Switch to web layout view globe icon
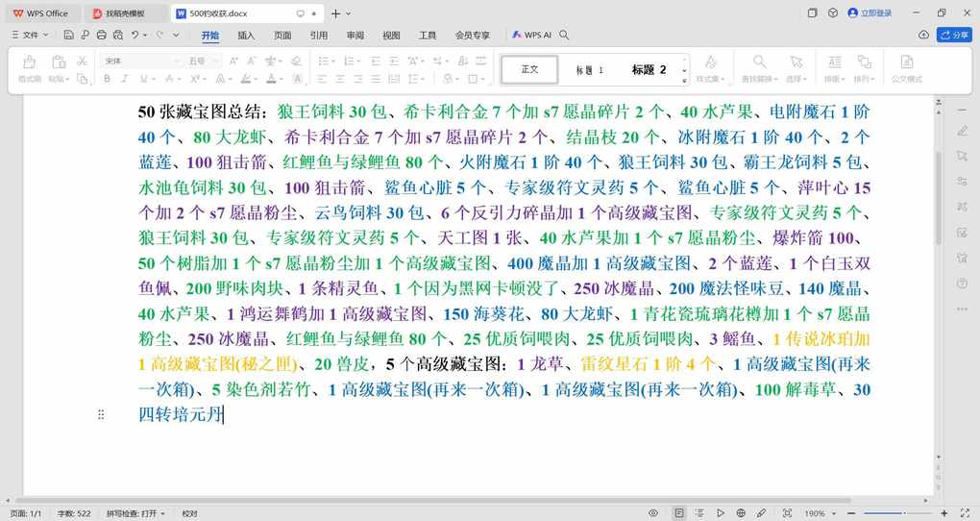This screenshot has width=980, height=521. [740, 513]
